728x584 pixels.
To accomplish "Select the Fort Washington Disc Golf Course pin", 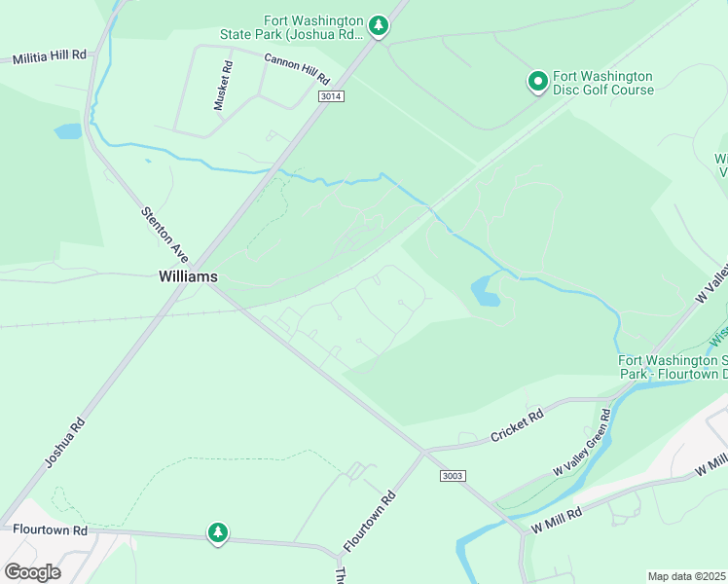I will coord(538,82).
